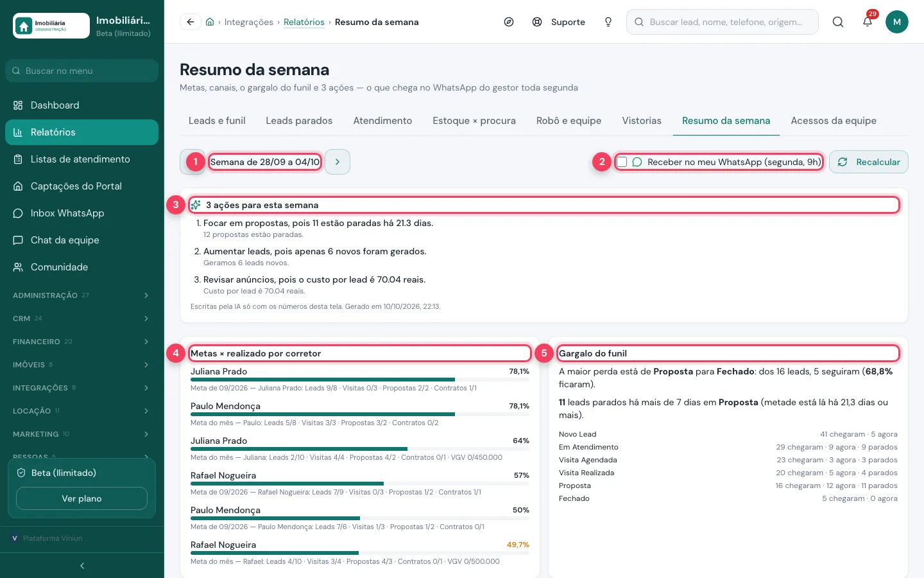Open the Acessos da equipe tab

[x=834, y=121]
